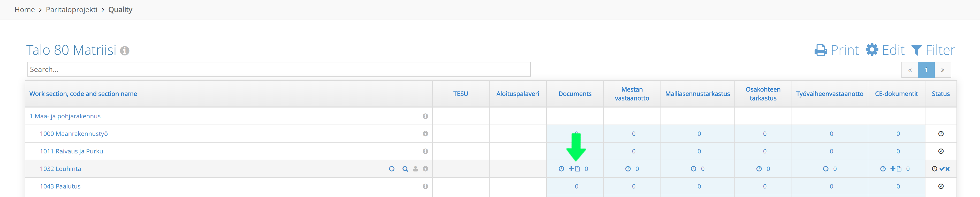This screenshot has width=980, height=197.
Task: Go to previous page with « button
Action: tap(910, 70)
